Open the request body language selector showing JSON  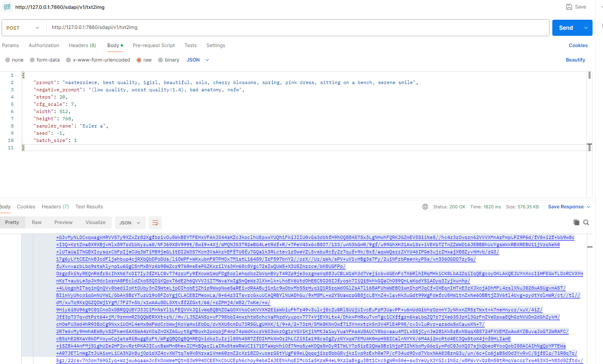click(x=198, y=60)
